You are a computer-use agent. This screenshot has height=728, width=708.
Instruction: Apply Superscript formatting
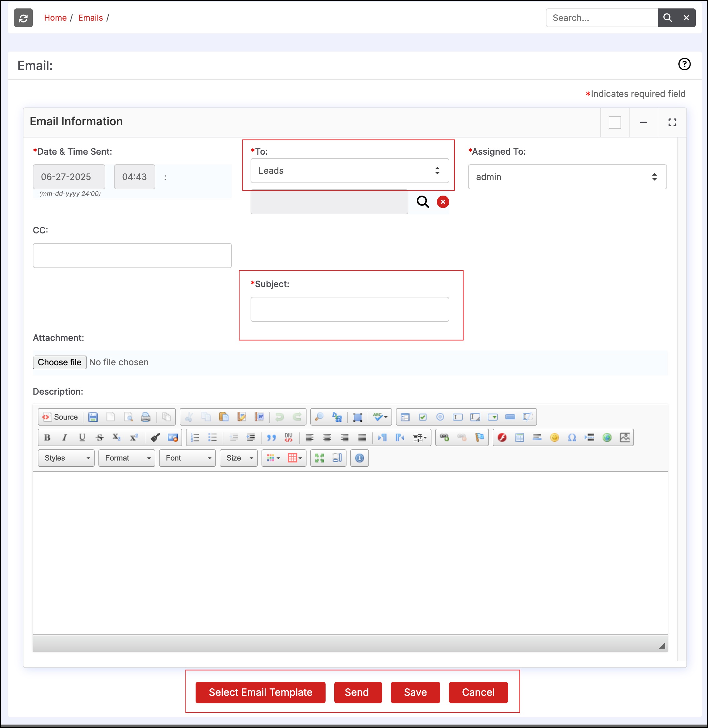[x=134, y=437]
